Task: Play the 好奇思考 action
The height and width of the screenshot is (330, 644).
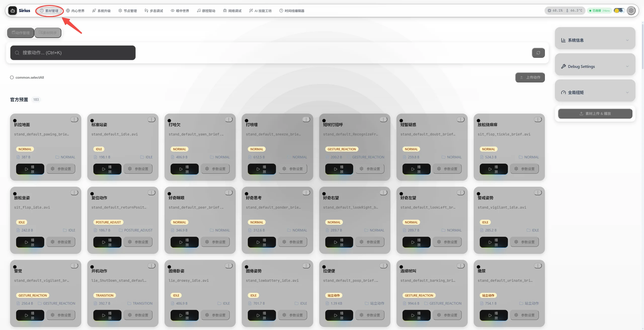Action: (x=262, y=242)
